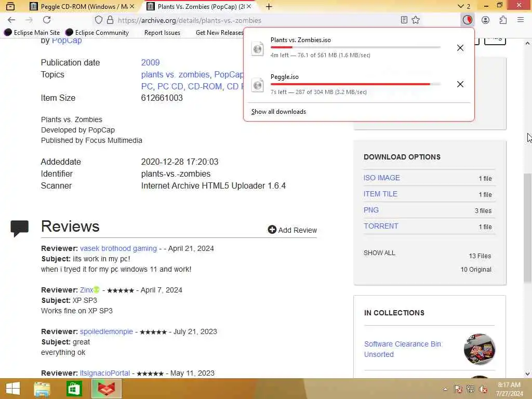532x399 pixels.
Task: Open the Eclipse Main Site bookmark
Action: 32,33
